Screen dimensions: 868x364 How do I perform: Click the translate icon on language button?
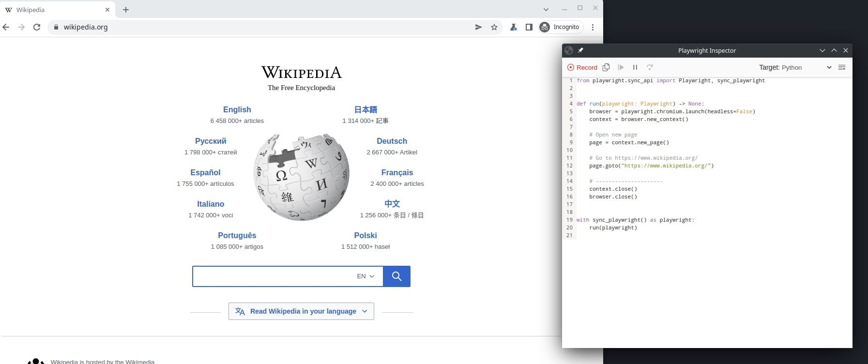pyautogui.click(x=240, y=311)
